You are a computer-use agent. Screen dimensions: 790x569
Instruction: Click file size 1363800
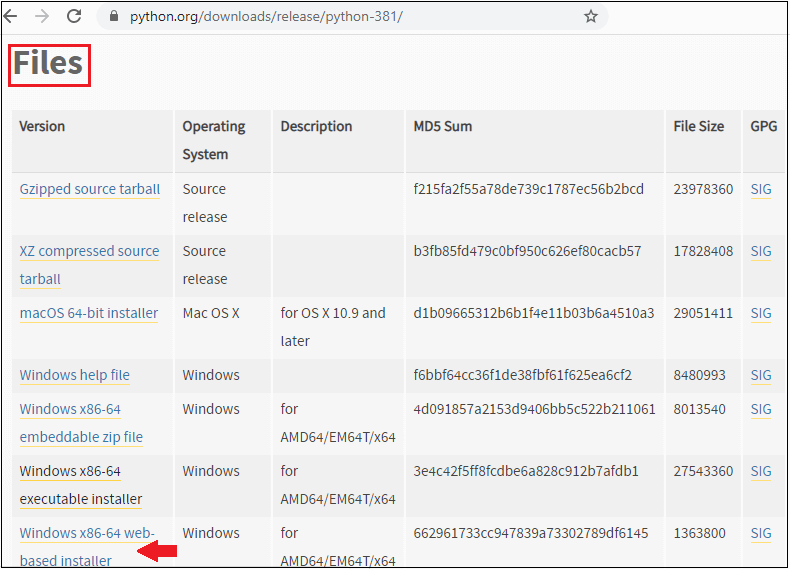click(x=699, y=533)
